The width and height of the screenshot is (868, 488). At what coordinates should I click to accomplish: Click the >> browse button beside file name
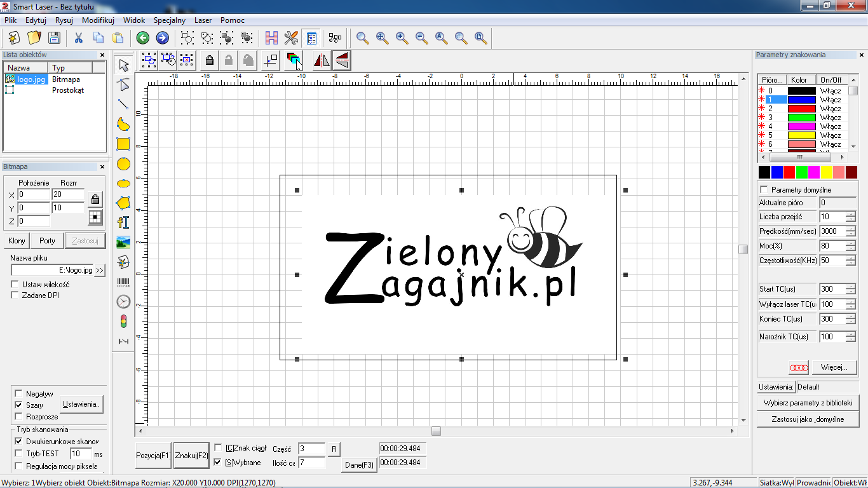pyautogui.click(x=100, y=270)
